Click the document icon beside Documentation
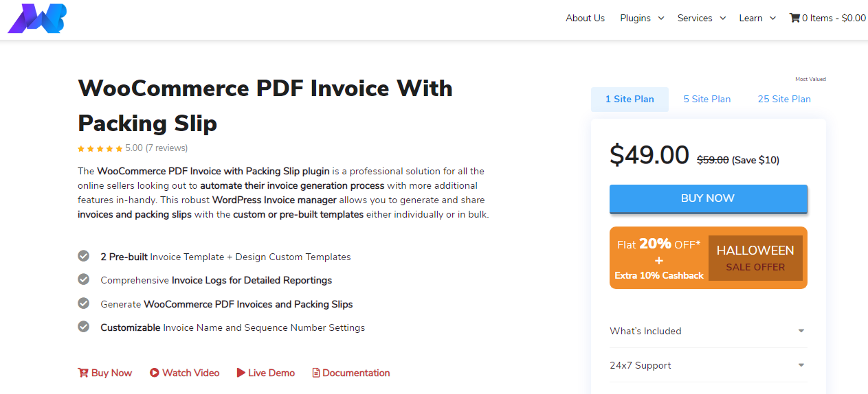 click(316, 373)
